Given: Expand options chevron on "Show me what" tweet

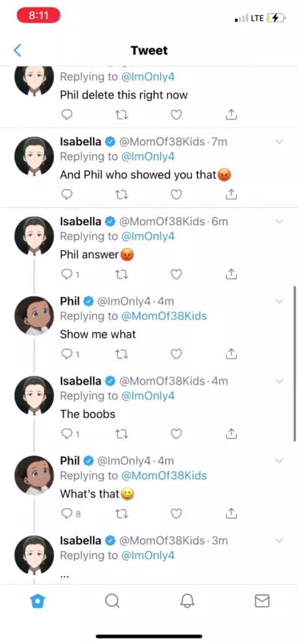Looking at the screenshot, I should (279, 301).
